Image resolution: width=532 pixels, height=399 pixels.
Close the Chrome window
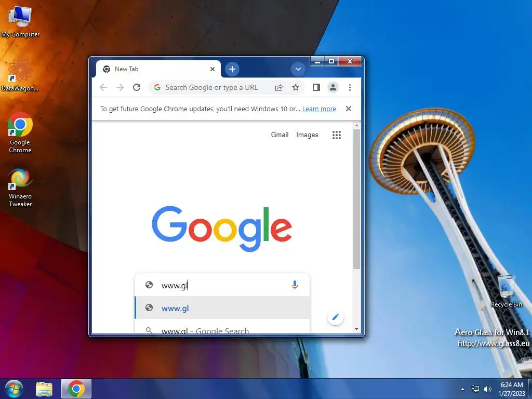coord(350,61)
